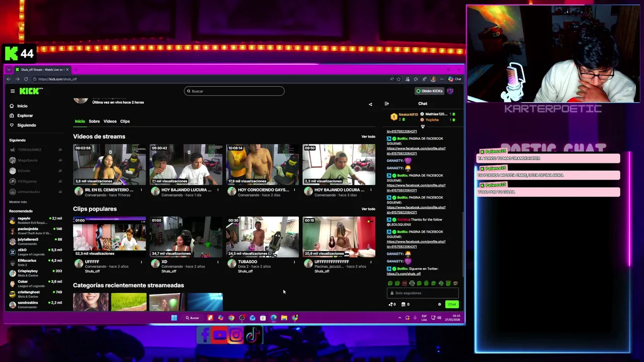Open the x.com/shuls_off Twitter link

tap(404, 274)
